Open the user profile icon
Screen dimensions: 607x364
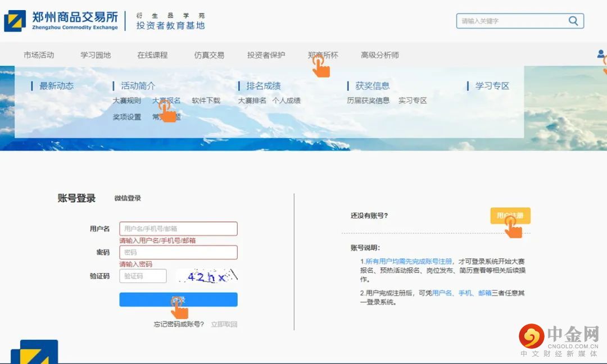(x=601, y=54)
